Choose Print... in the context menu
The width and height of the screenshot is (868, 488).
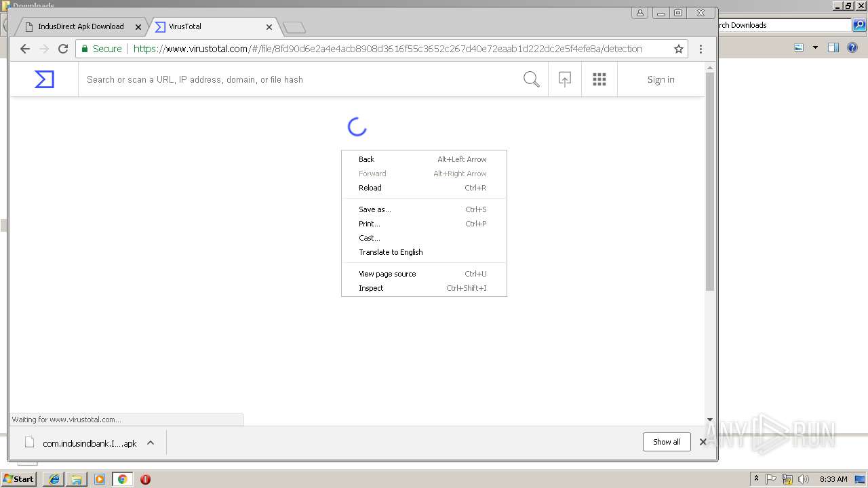coord(424,224)
